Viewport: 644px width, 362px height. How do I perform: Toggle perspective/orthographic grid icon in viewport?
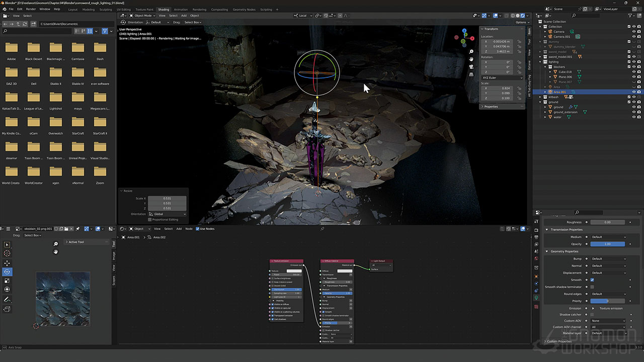click(471, 74)
